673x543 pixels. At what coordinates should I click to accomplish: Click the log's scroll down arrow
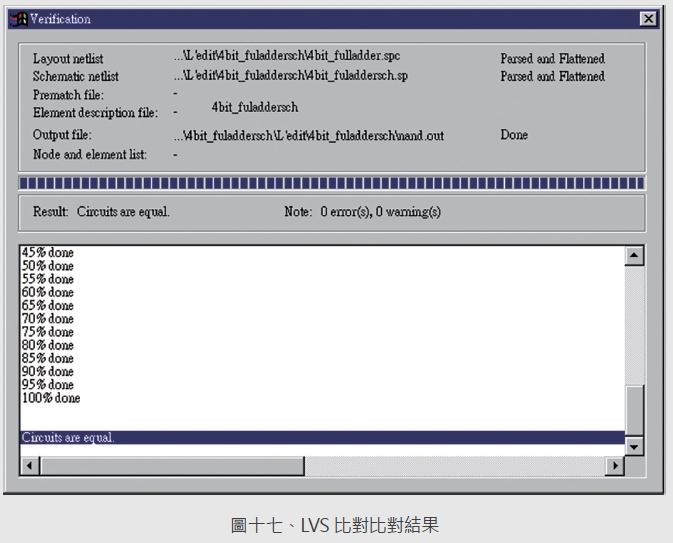(x=634, y=446)
